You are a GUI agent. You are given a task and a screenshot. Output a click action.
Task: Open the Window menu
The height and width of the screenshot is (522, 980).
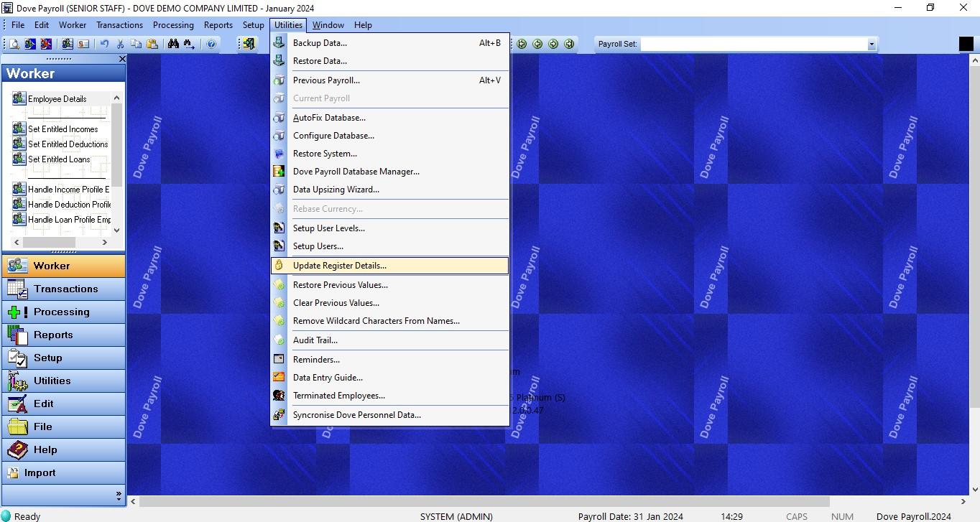[328, 24]
